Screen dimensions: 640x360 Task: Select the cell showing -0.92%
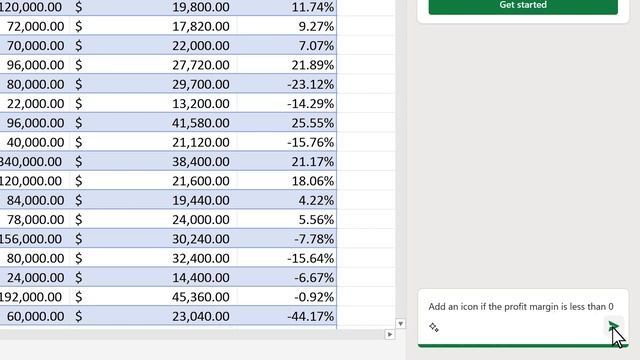point(287,297)
